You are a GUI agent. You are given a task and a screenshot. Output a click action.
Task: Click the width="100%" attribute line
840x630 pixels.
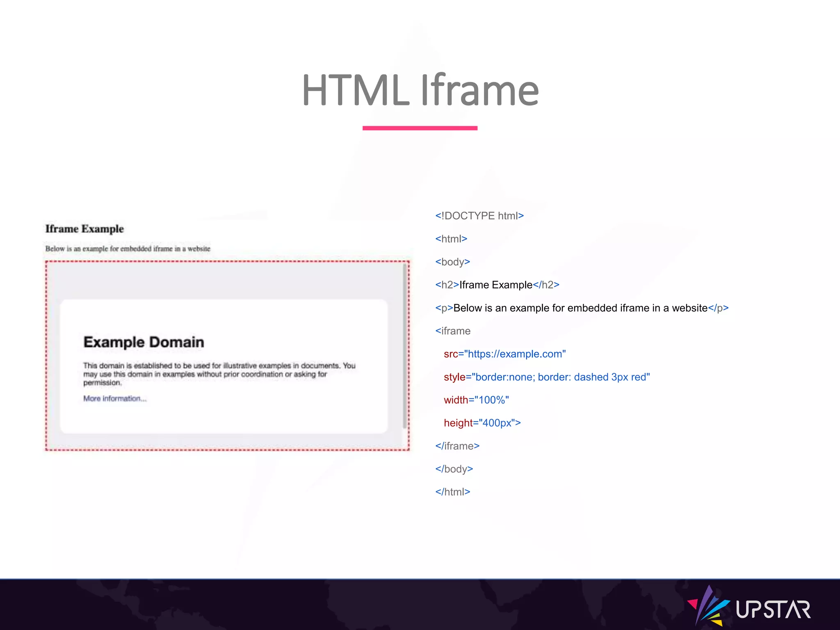pos(476,400)
